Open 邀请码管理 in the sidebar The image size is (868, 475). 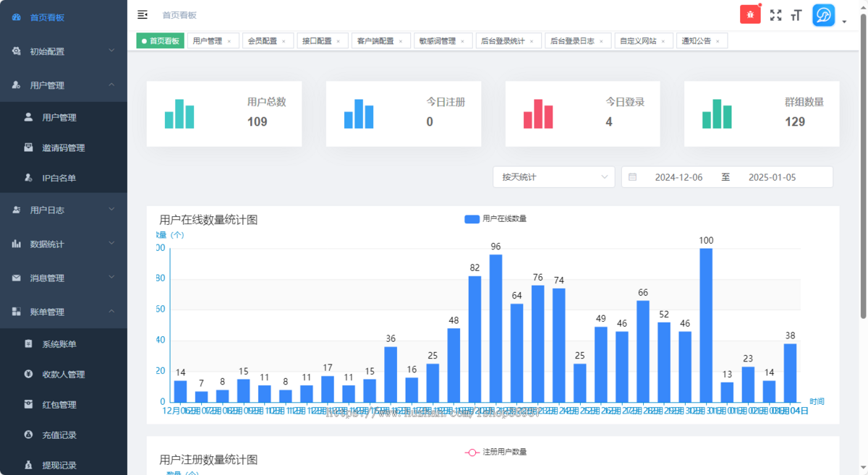pos(64,147)
